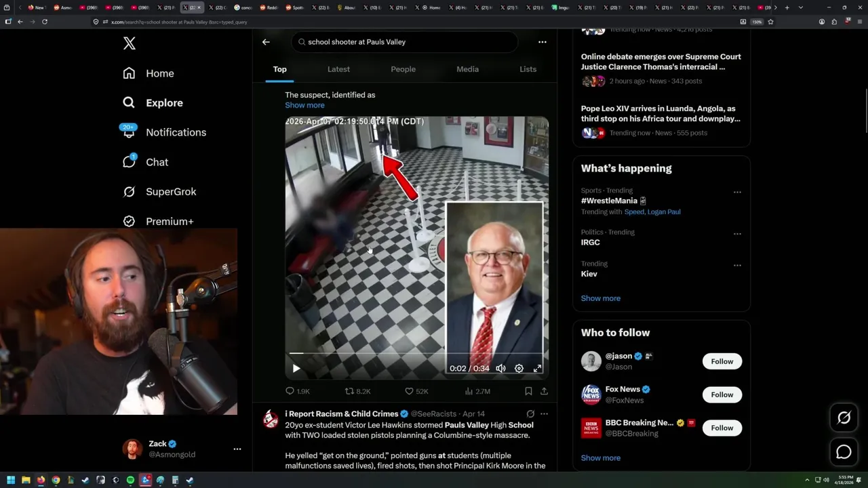The width and height of the screenshot is (868, 488).
Task: Open Grok floating button
Action: click(x=844, y=418)
